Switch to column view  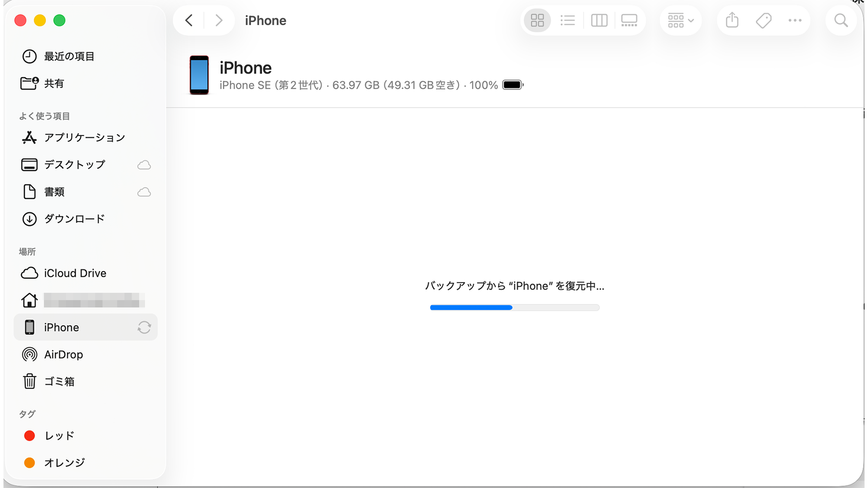coord(599,20)
